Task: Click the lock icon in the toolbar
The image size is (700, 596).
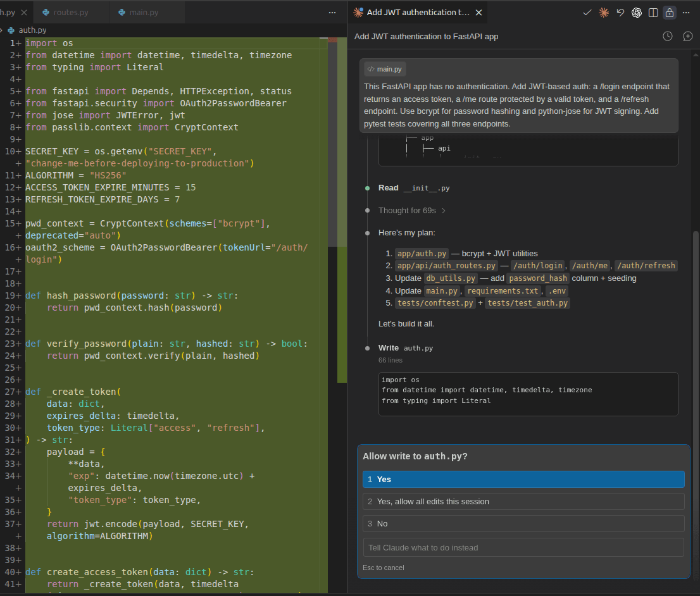Action: pos(669,12)
